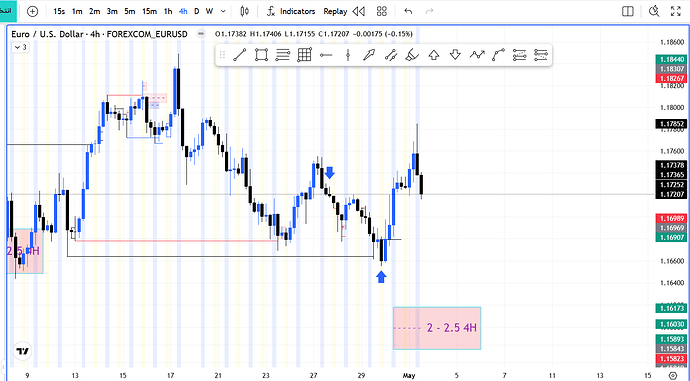This screenshot has height=381, width=690.
Task: Select the Trend Line drawing tool
Action: click(x=240, y=55)
